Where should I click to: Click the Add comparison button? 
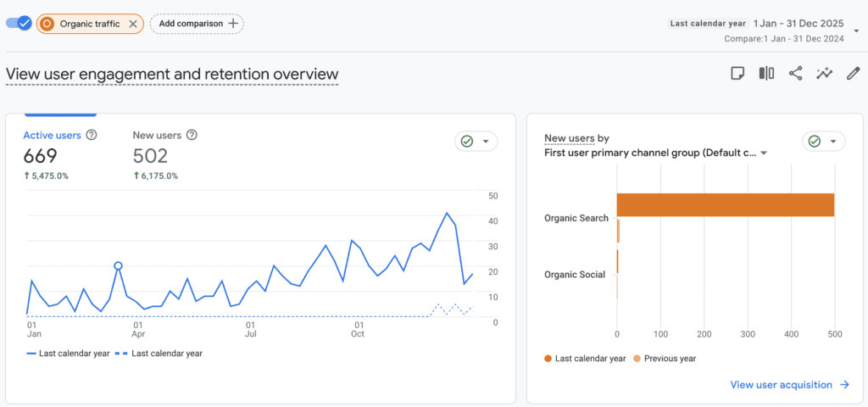coord(197,24)
